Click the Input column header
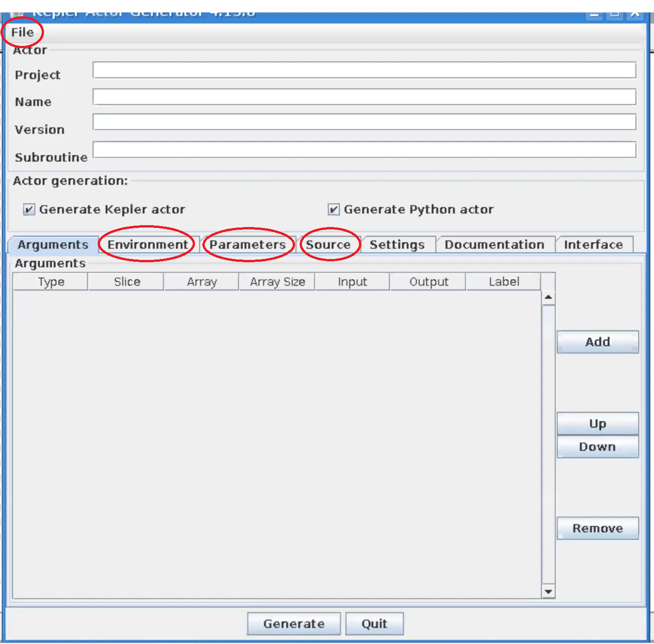 point(352,282)
